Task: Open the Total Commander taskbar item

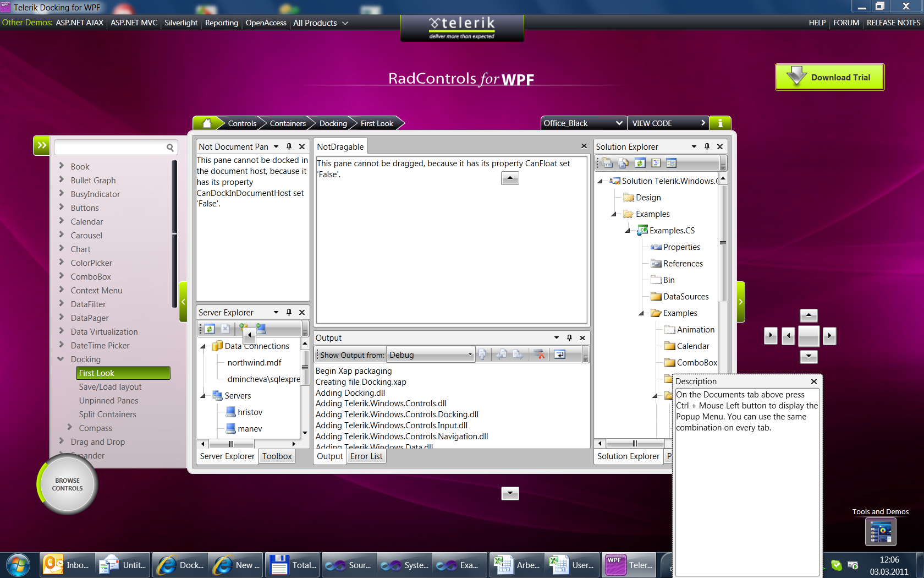Action: (293, 565)
